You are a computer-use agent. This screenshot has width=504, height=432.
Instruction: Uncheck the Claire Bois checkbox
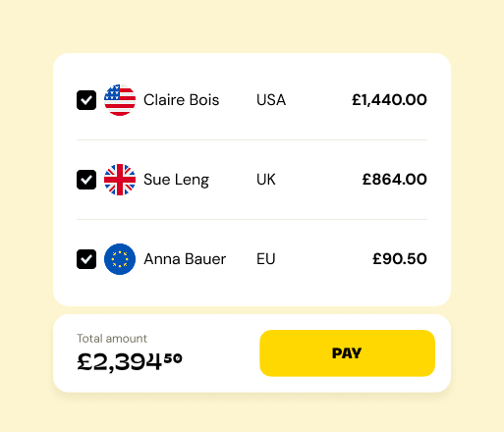click(86, 100)
